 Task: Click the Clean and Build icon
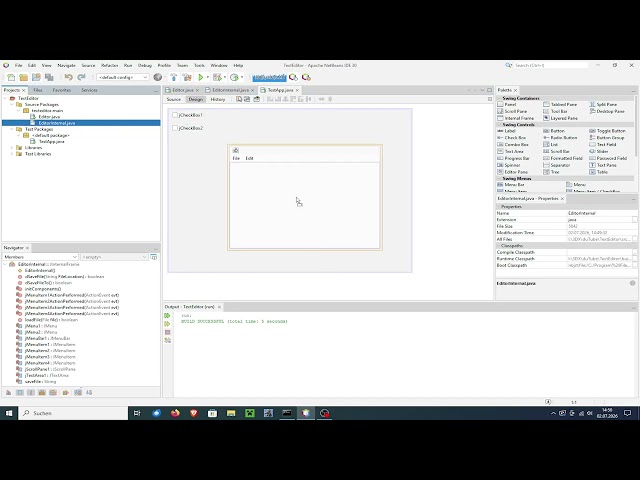[x=187, y=77]
